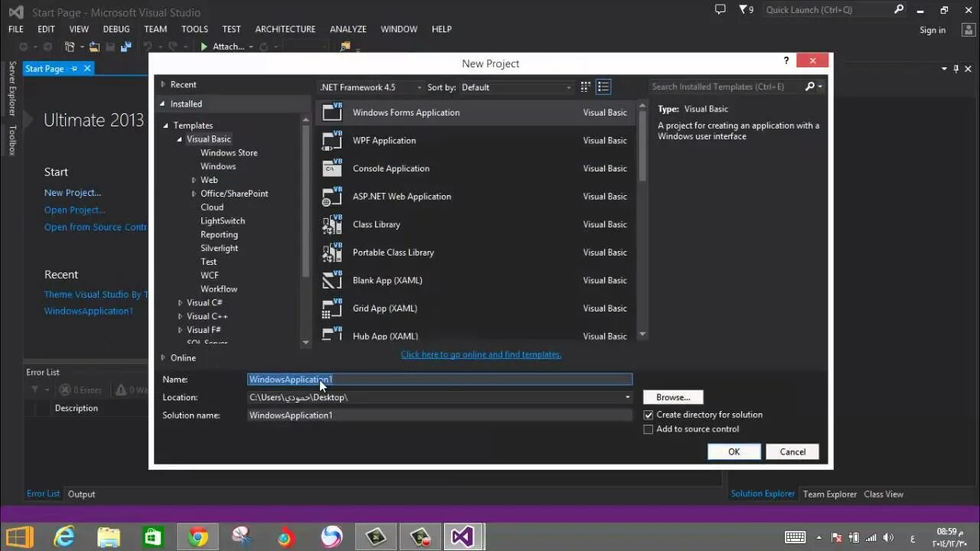Open the recent WindowsApplication1 project on Start Page
The height and width of the screenshot is (551, 980).
tap(89, 311)
